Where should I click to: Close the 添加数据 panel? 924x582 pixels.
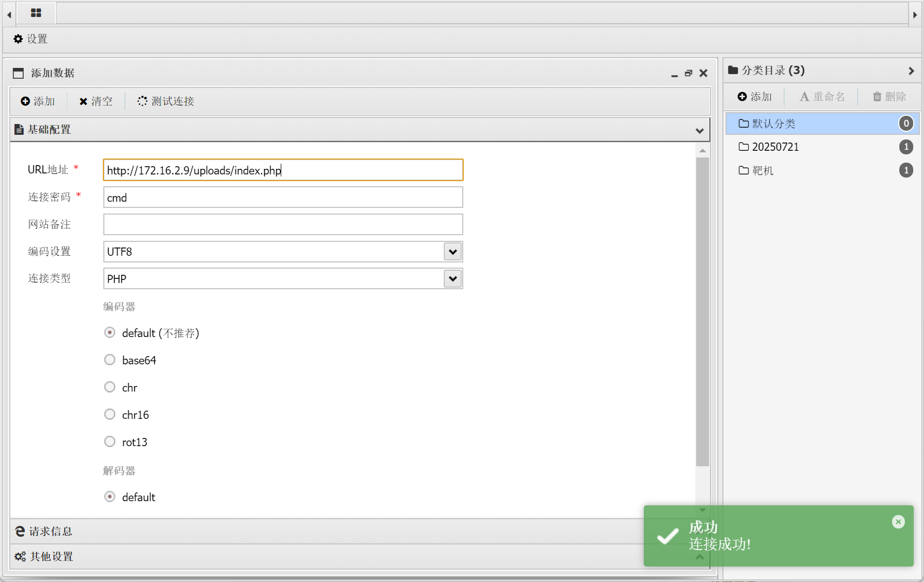703,74
